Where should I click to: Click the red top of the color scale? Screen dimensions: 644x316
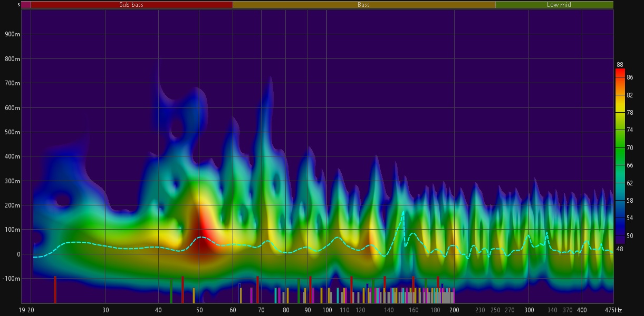620,73
